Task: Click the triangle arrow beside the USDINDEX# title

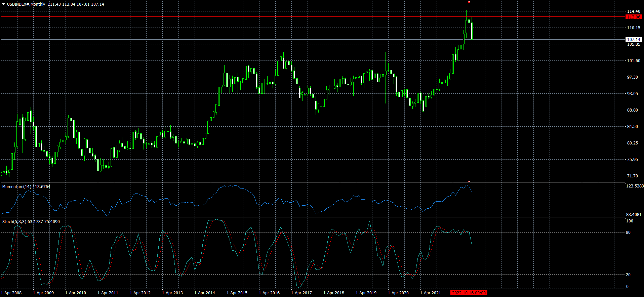Action: [x=3, y=4]
